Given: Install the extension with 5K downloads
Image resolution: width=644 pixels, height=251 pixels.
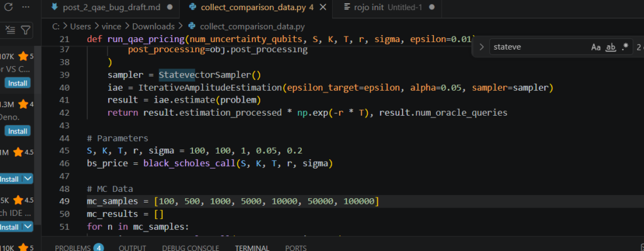Looking at the screenshot, I should click(x=10, y=227).
